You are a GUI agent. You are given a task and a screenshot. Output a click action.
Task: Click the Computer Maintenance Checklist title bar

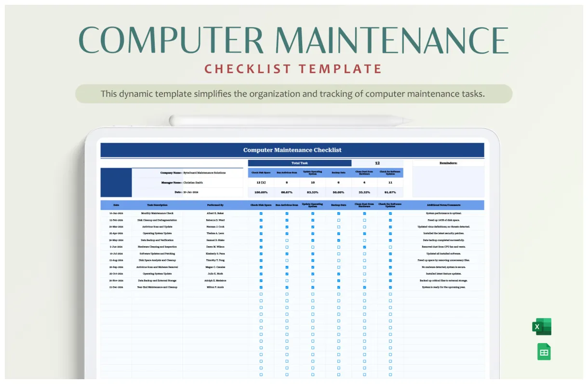click(292, 149)
